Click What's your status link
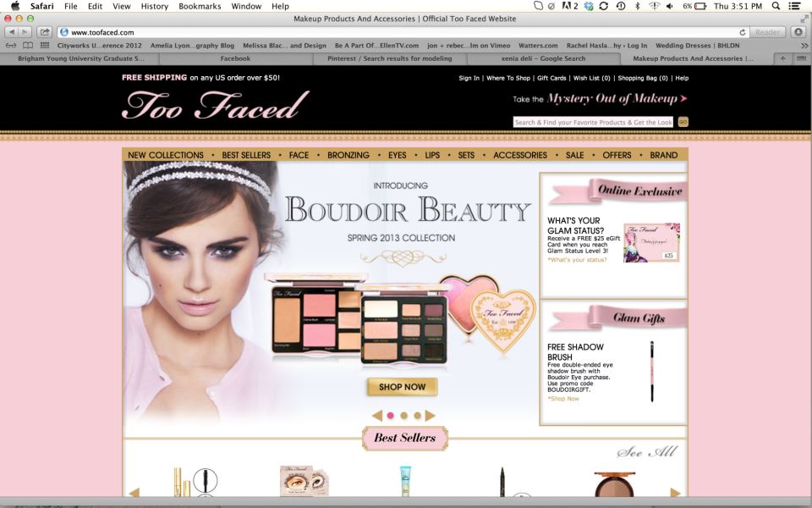 coord(578,260)
